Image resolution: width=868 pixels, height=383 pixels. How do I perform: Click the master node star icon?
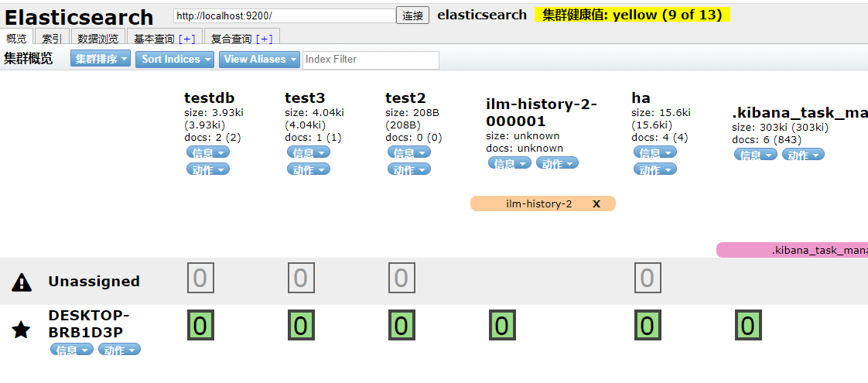point(21,330)
